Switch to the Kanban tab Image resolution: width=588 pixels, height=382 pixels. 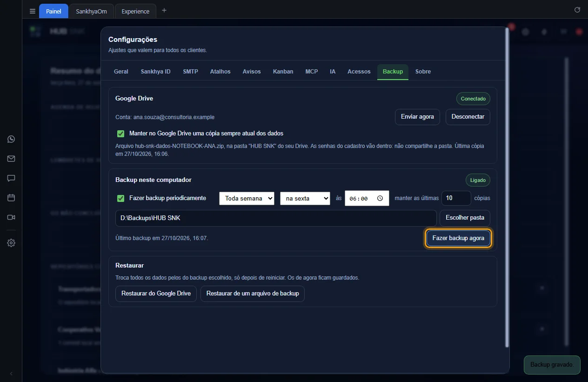click(x=283, y=72)
